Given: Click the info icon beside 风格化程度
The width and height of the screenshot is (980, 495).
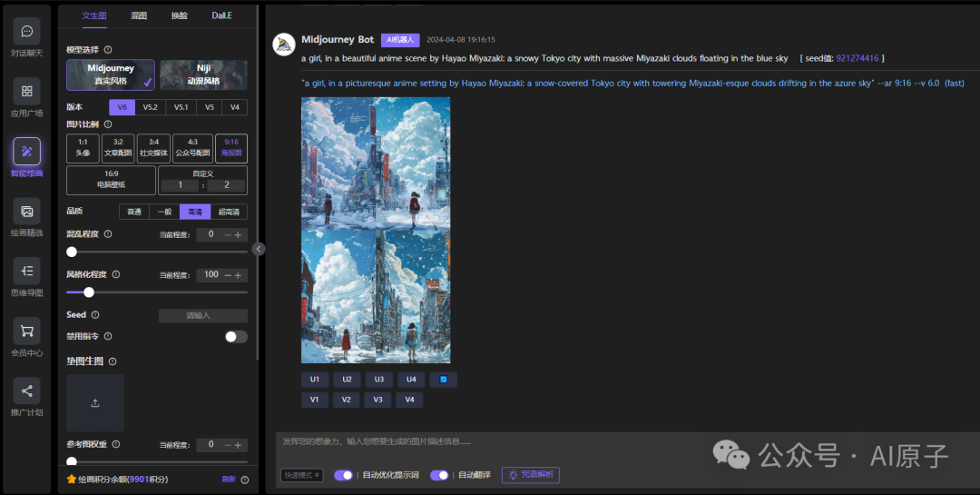Looking at the screenshot, I should coord(116,274).
